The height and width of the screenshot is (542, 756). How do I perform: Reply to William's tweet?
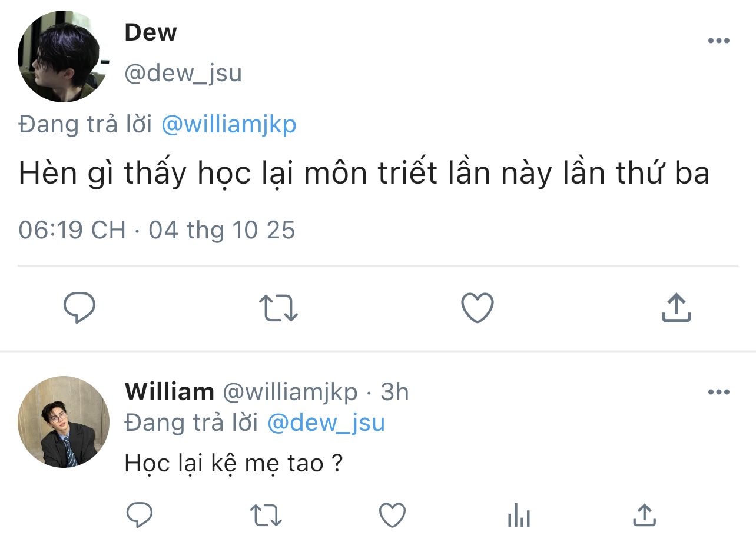(x=140, y=516)
